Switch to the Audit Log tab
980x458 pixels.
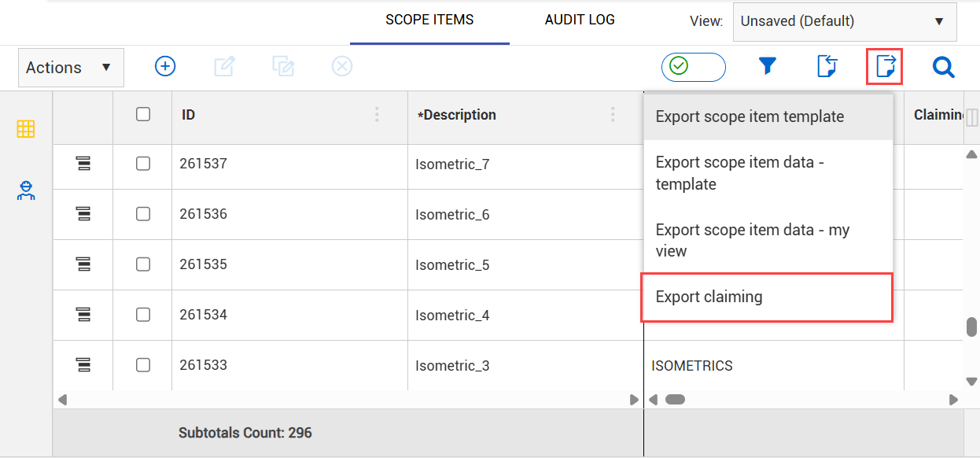click(580, 20)
